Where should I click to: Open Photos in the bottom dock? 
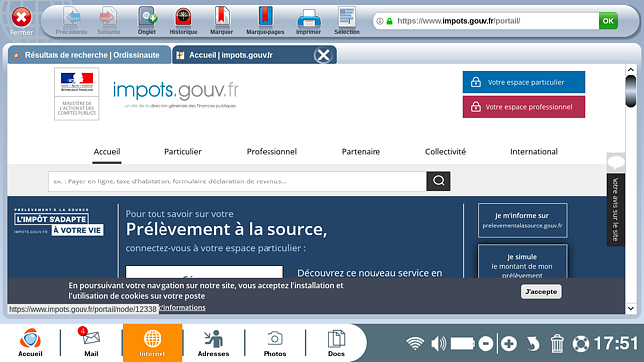[274, 343]
